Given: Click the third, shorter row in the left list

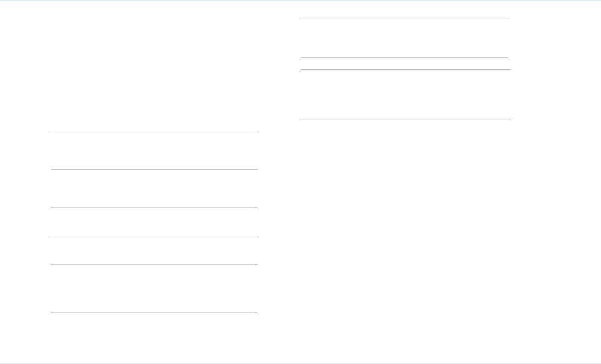Looking at the screenshot, I should (x=154, y=222).
